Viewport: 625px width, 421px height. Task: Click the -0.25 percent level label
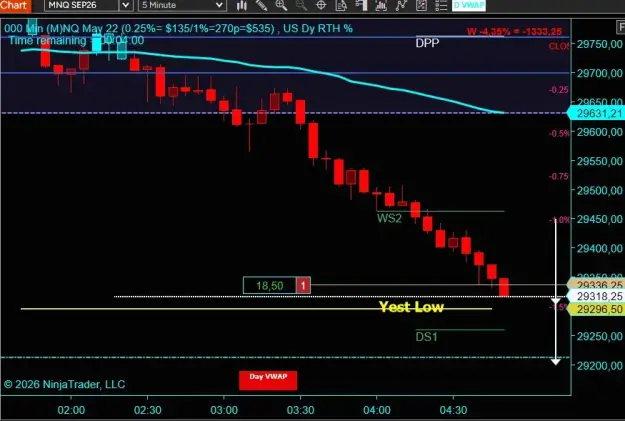click(x=558, y=90)
